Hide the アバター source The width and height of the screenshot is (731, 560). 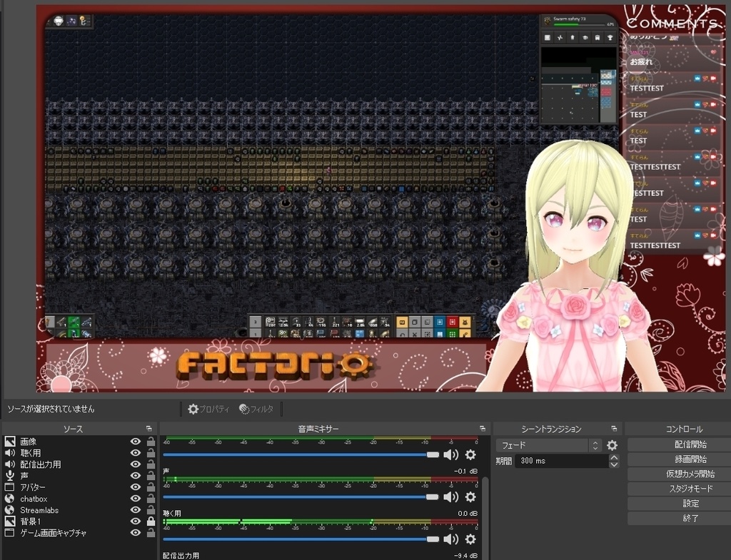[x=136, y=487]
